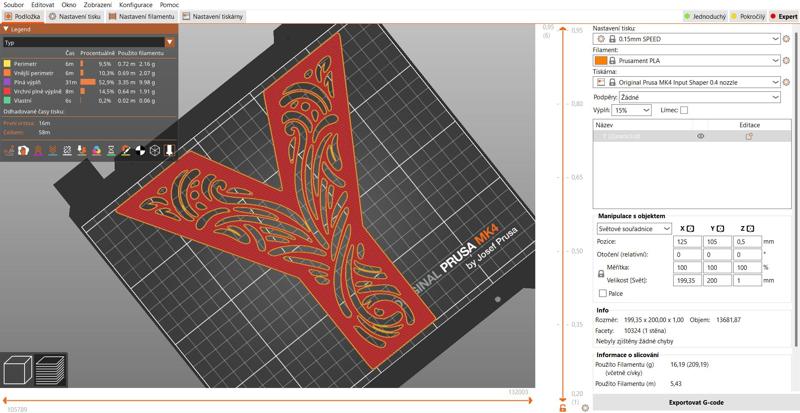Toggle center of gravity icon
This screenshot has height=413, width=800.
pyautogui.click(x=140, y=151)
